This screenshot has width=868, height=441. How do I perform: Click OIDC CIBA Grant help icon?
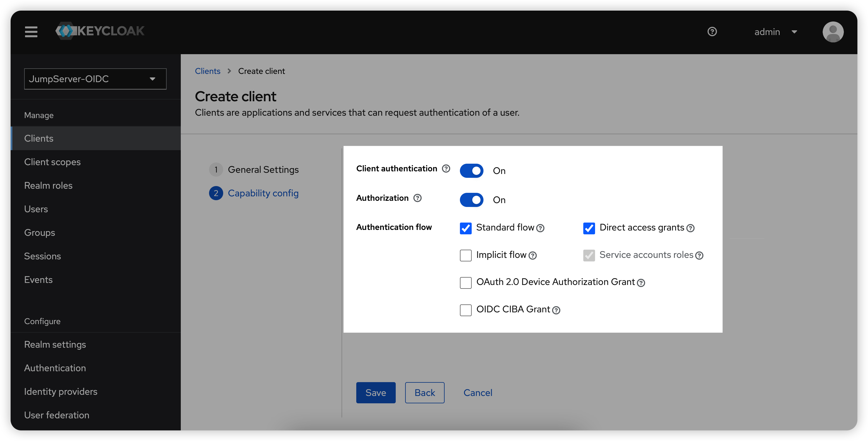[x=556, y=310]
